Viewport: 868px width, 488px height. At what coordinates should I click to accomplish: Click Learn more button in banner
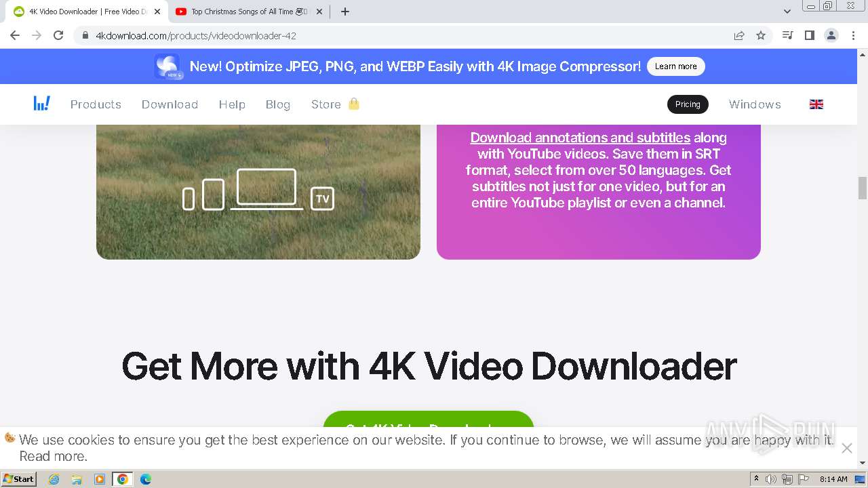(675, 66)
